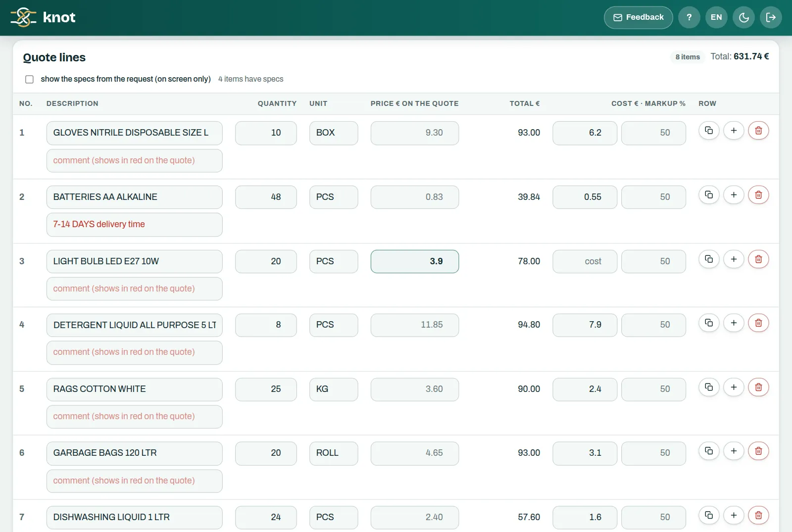Edit the quantity of BATTERIES AA ALKALINE
This screenshot has height=532, width=792.
[266, 197]
